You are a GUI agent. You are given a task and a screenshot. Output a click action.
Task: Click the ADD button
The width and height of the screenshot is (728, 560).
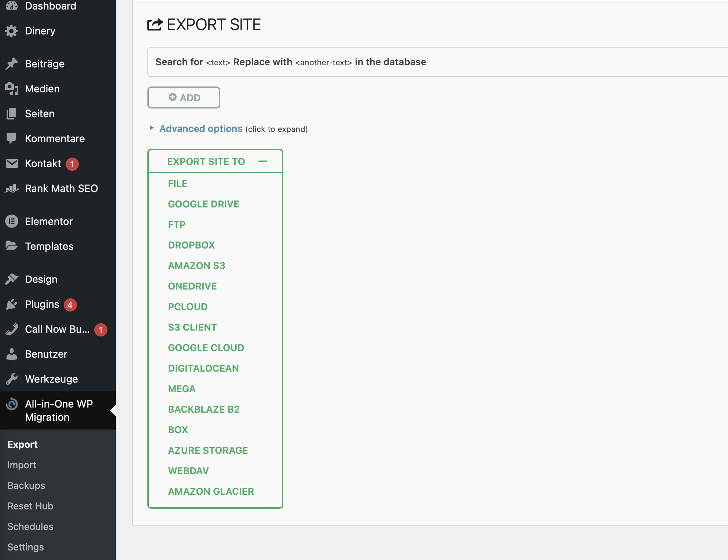pyautogui.click(x=184, y=97)
